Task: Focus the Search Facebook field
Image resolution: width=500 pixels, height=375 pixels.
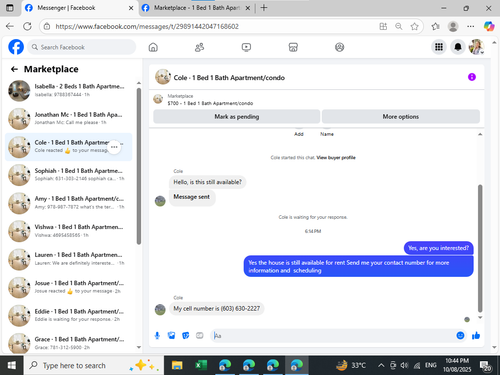Action: click(82, 47)
